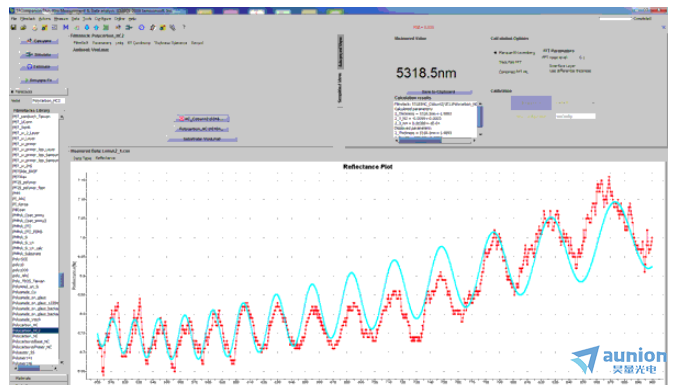679x385 pixels.
Task: Open the dropdown next to the Calibration button
Action: click(x=593, y=103)
